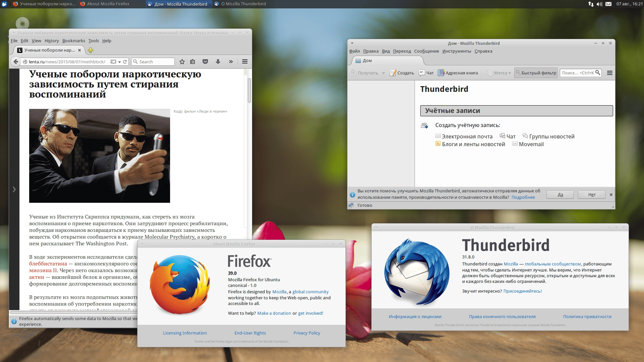The image size is (644, 362).
Task: Open Thunderbird's hamburger app menu
Action: pyautogui.click(x=610, y=73)
